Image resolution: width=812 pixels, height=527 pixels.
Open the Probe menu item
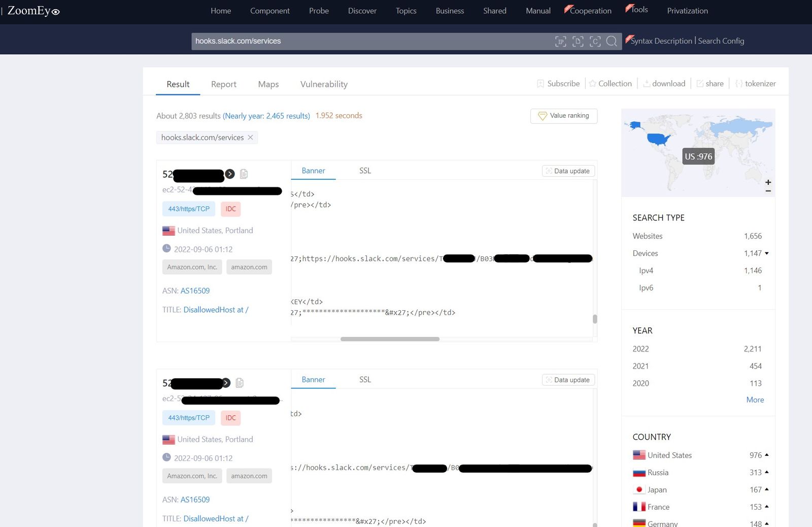pos(319,11)
